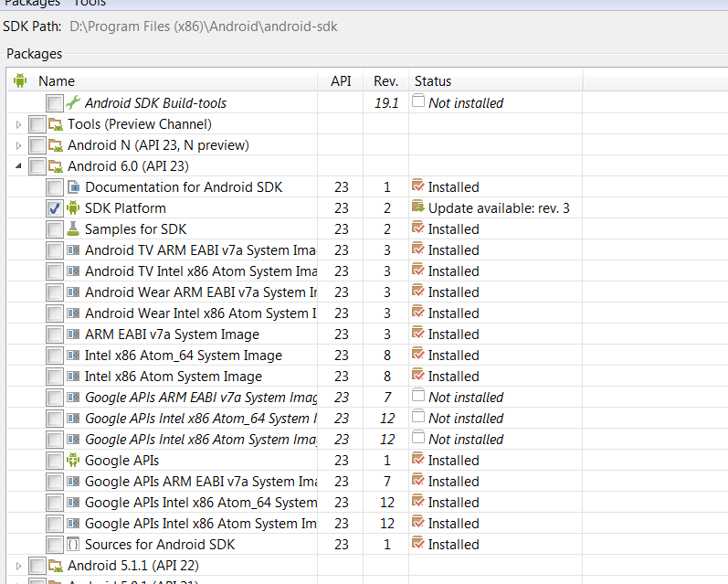Click the system image icon for Android Wear Intel x86
728x584 pixels.
coord(73,313)
